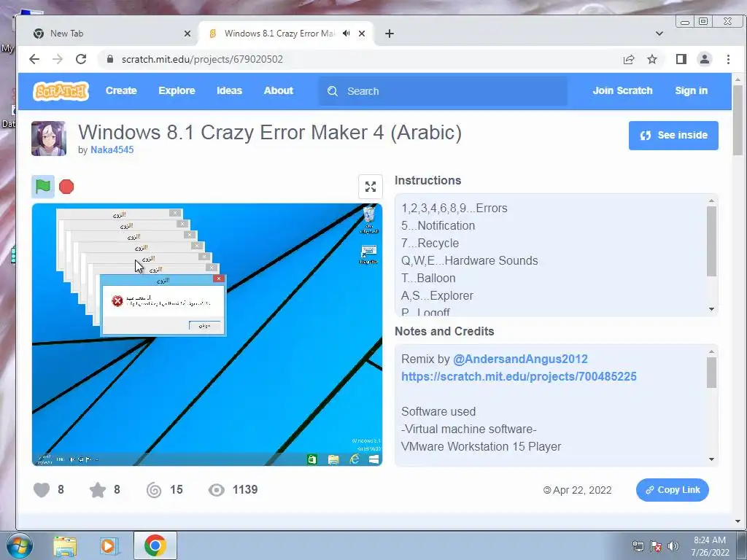
Task: Click the Chrome taskbar button
Action: 155,545
